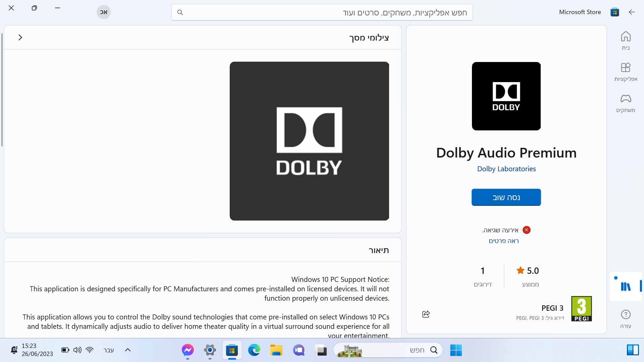Open the Windows Start menu
Viewport: 644px width, 362px height.
click(x=456, y=350)
